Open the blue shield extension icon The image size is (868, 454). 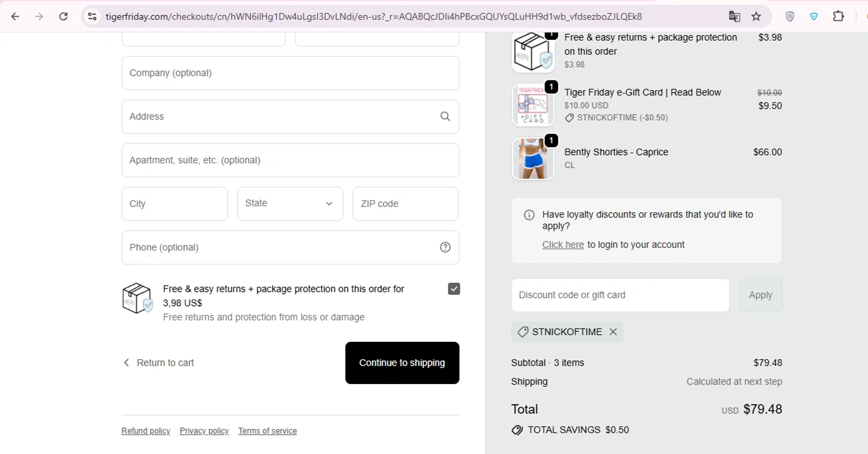coord(814,16)
